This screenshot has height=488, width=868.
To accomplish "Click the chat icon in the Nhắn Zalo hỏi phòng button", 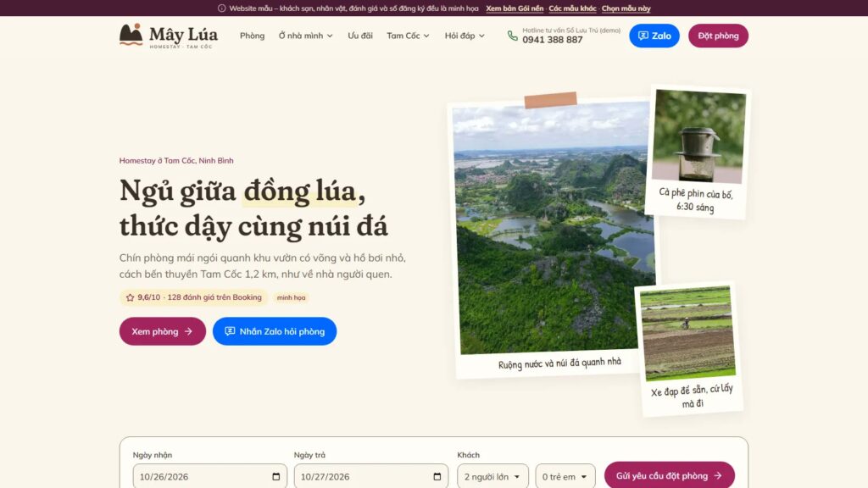I will point(230,331).
